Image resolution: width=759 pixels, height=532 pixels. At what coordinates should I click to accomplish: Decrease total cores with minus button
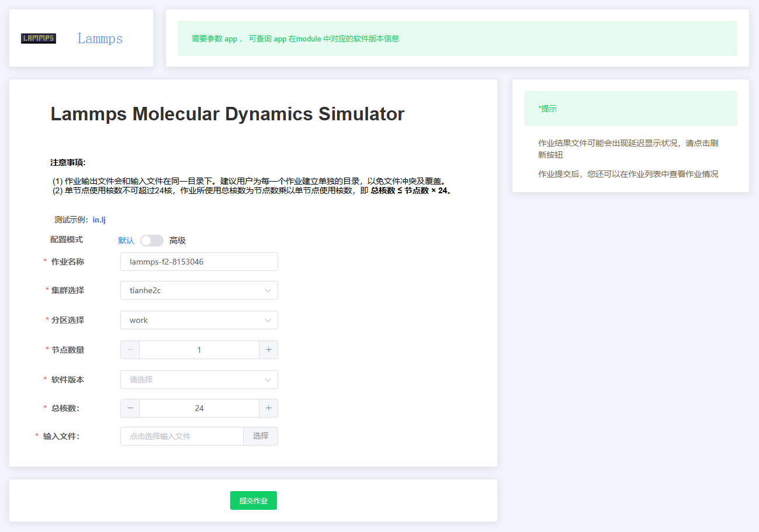[130, 408]
